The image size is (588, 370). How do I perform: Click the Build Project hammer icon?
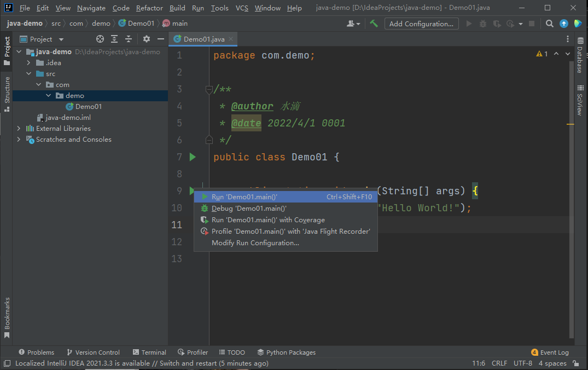point(374,24)
